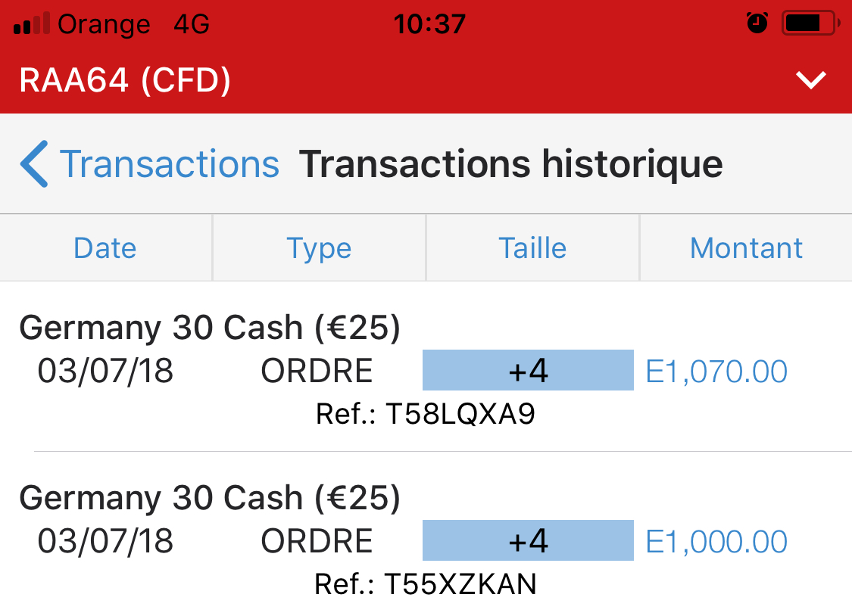Tap the +4 size box for T55XZKAN
The image size is (852, 616).
coord(528,541)
